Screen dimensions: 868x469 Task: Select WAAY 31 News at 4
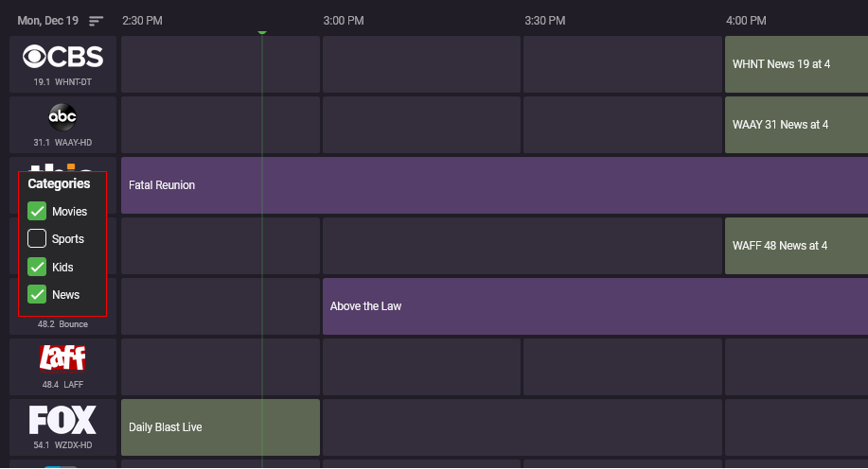click(x=795, y=125)
